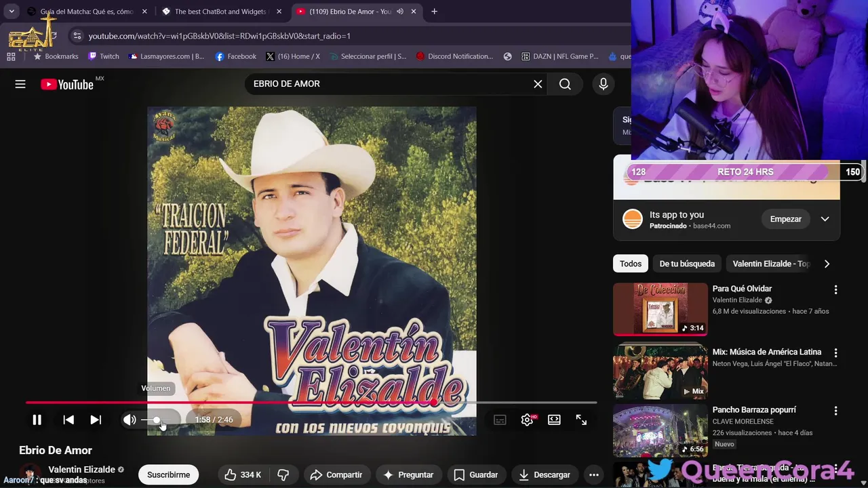The width and height of the screenshot is (868, 488).
Task: Download video with Descargar button
Action: point(545,475)
